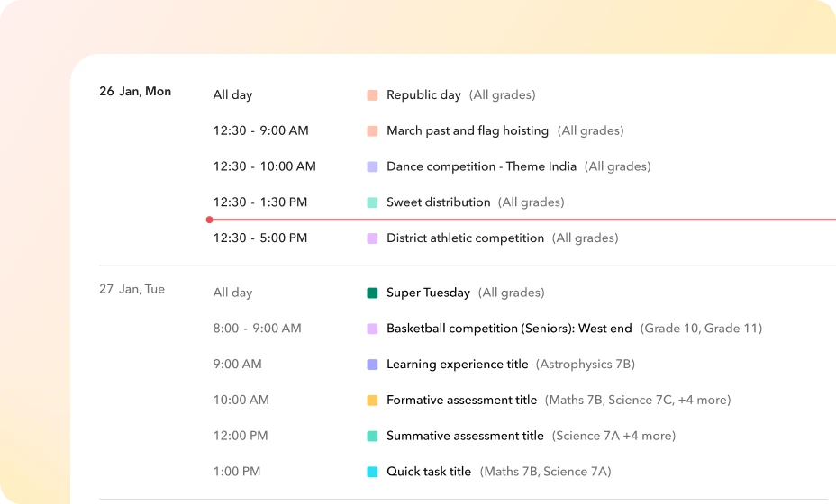Click the (Astrophysics 7B) class text
This screenshot has width=836, height=504.
coord(585,364)
